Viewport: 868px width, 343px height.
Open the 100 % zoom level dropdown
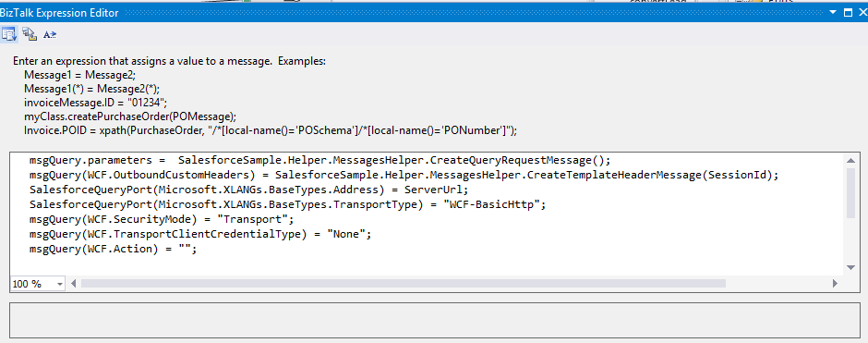click(x=38, y=284)
